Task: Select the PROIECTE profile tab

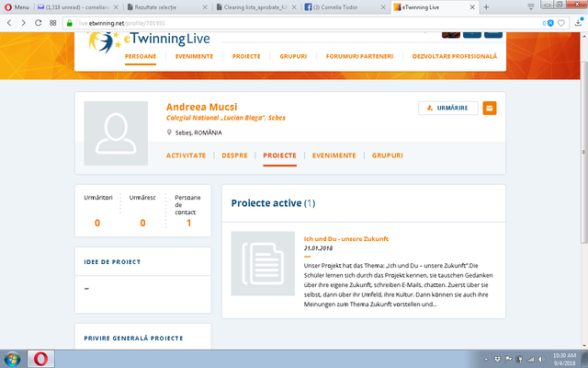Action: click(279, 155)
